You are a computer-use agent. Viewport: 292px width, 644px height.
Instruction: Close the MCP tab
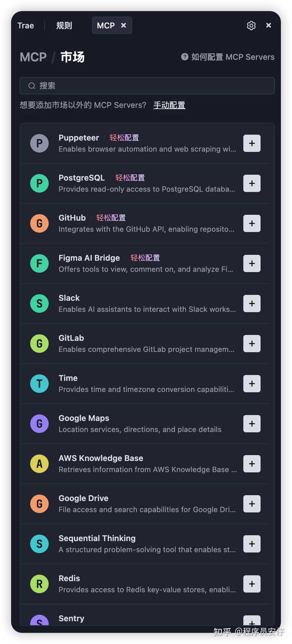pyautogui.click(x=124, y=25)
